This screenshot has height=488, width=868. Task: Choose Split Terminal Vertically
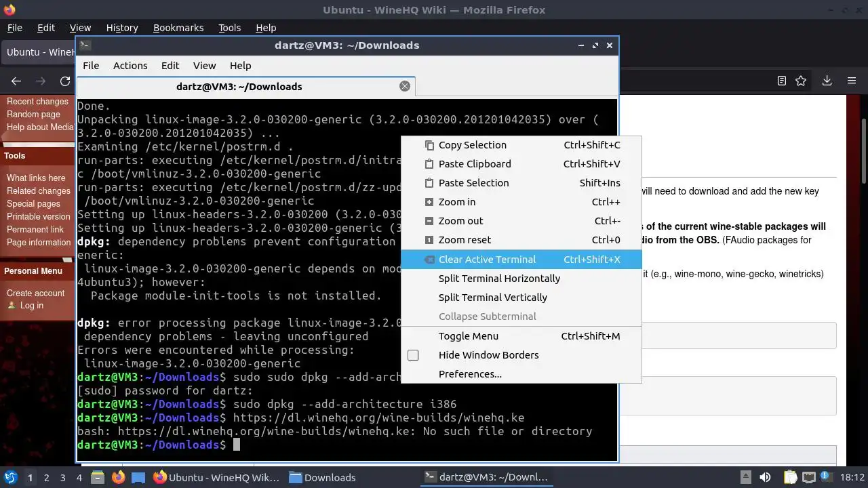(x=521, y=298)
